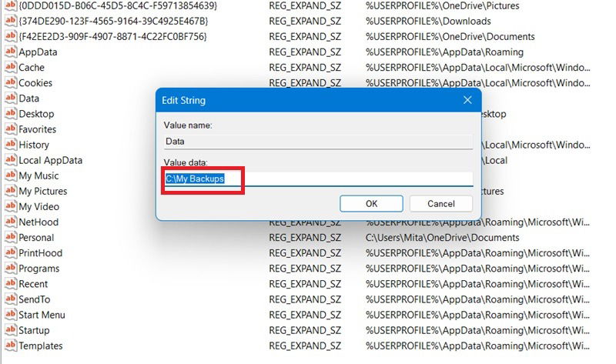Click the History value name
This screenshot has height=364, width=616.
pyautogui.click(x=34, y=145)
